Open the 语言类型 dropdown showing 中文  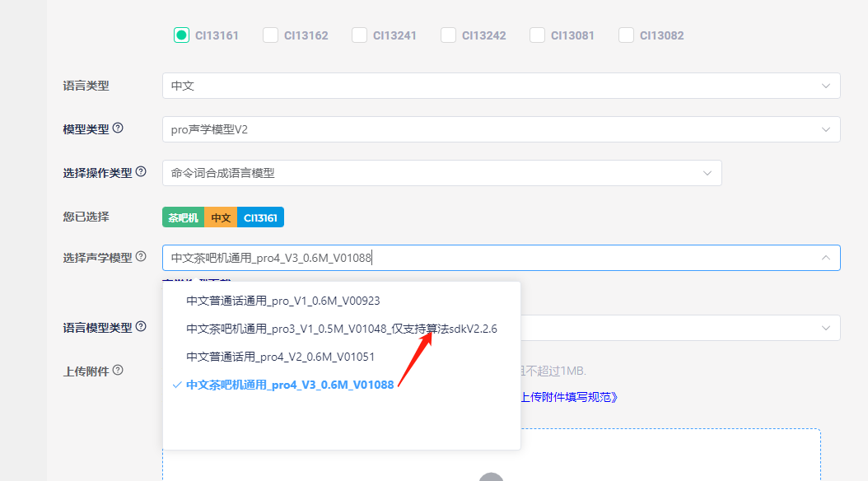501,86
